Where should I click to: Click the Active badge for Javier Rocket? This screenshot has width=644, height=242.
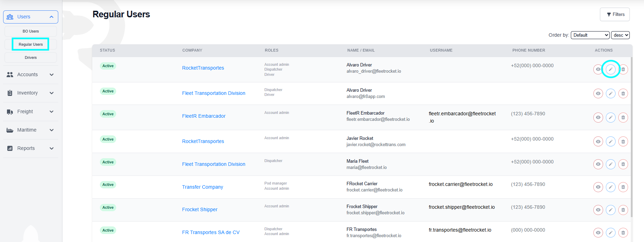(108, 139)
